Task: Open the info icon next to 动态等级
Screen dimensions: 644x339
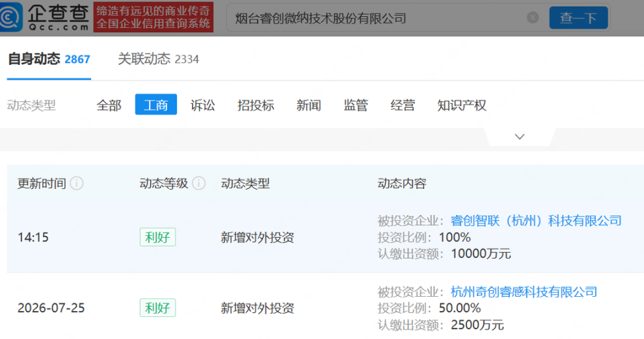Action: click(199, 183)
